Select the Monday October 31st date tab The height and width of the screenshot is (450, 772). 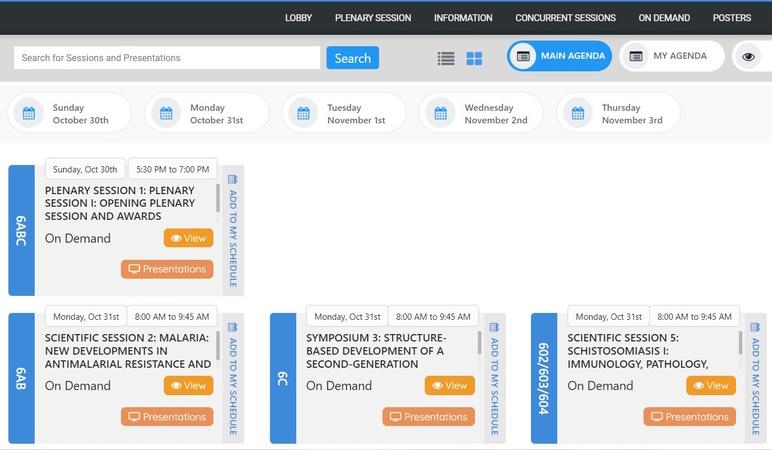click(207, 113)
